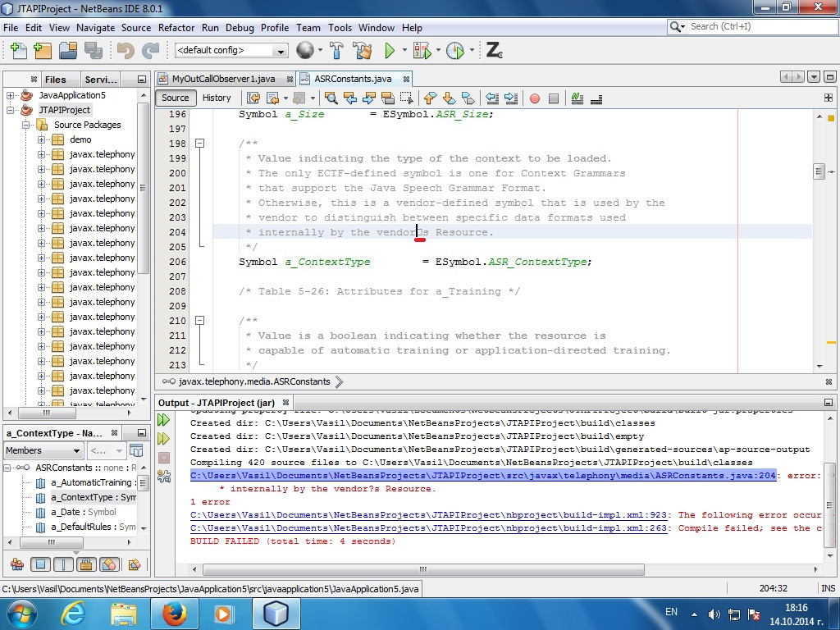
Task: Click the Comment lines icon
Action: click(577, 98)
